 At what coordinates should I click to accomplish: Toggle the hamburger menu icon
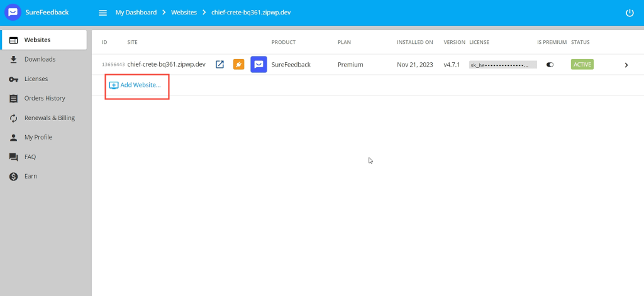point(103,13)
